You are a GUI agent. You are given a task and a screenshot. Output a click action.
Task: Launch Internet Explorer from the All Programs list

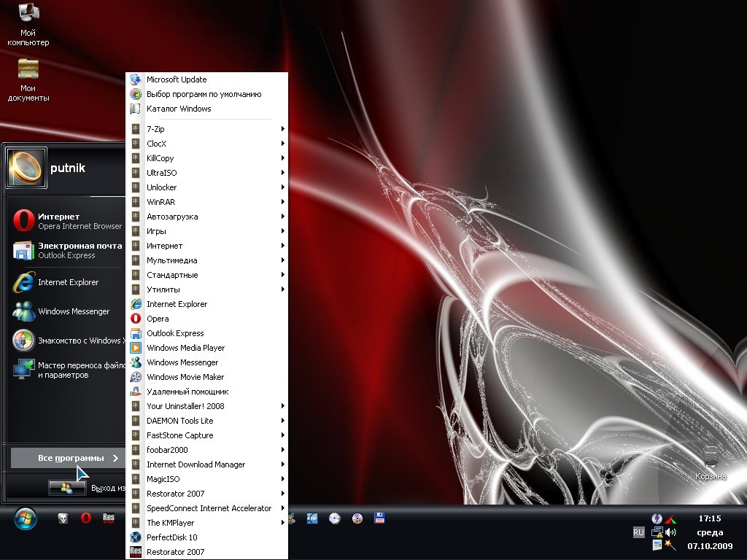pos(206,304)
